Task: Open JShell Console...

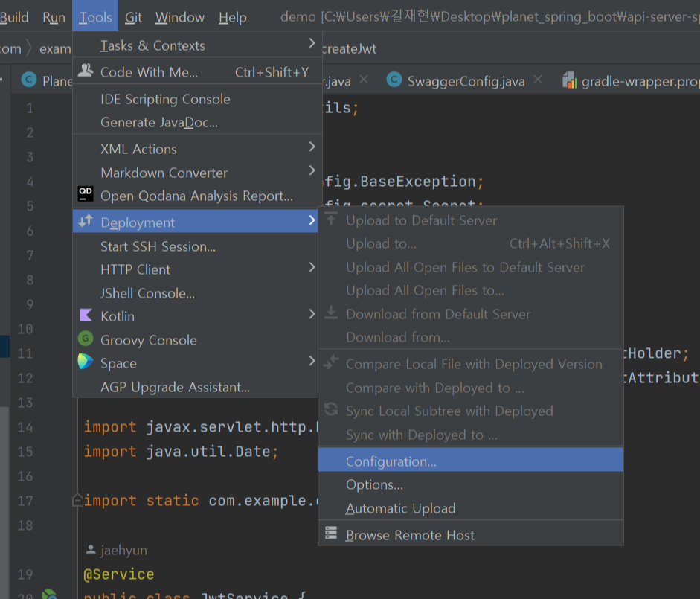Action: click(x=196, y=293)
